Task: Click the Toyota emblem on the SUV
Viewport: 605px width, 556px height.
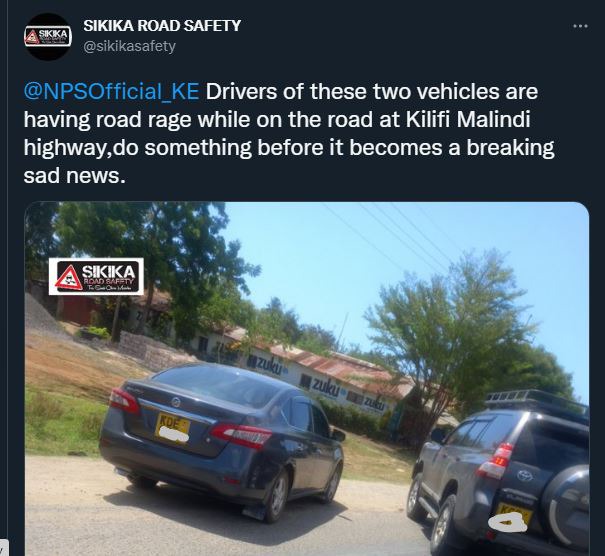Action: tap(524, 475)
